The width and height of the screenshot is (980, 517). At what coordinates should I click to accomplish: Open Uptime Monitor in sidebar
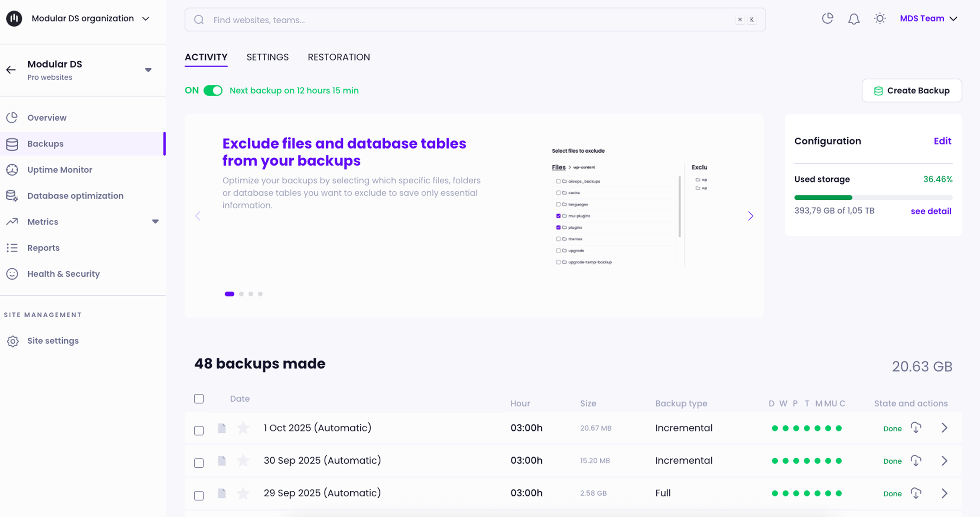(x=60, y=170)
